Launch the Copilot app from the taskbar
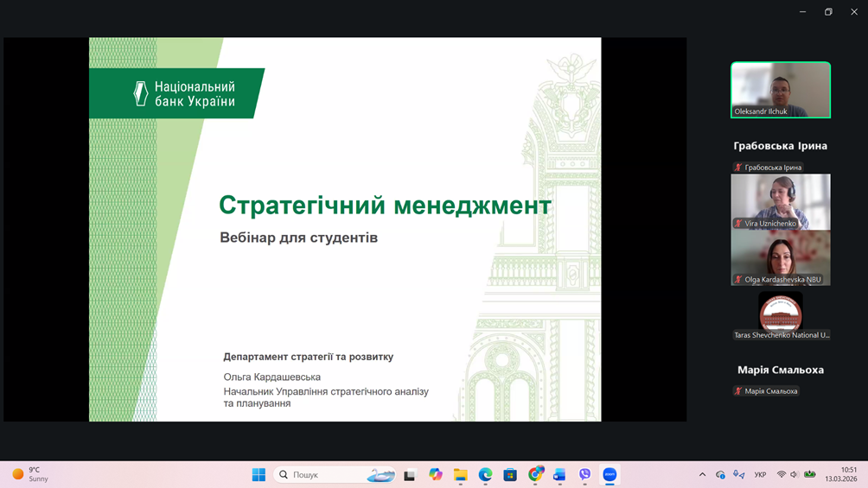The image size is (868, 488). pos(435,474)
